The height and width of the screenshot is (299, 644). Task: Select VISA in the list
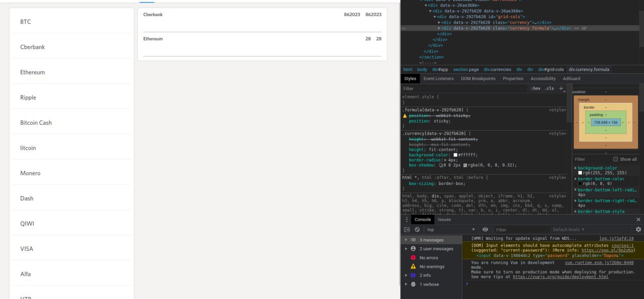point(71,249)
